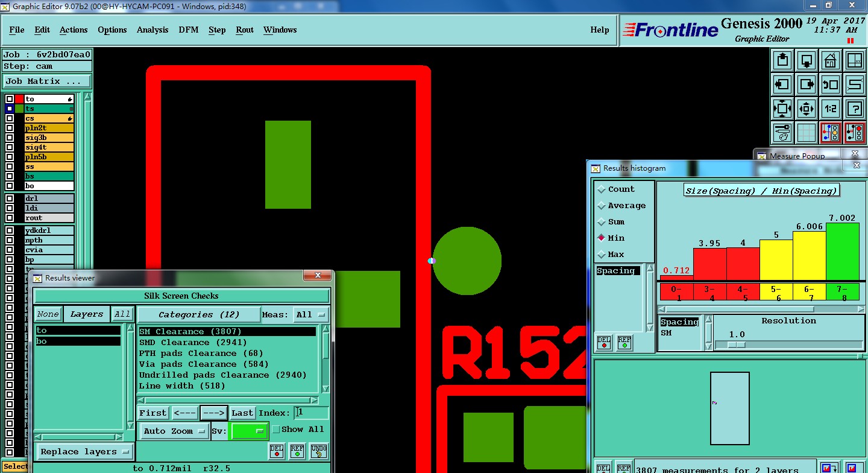The height and width of the screenshot is (473, 868).
Task: Enable the Show All checkbox
Action: [x=276, y=430]
